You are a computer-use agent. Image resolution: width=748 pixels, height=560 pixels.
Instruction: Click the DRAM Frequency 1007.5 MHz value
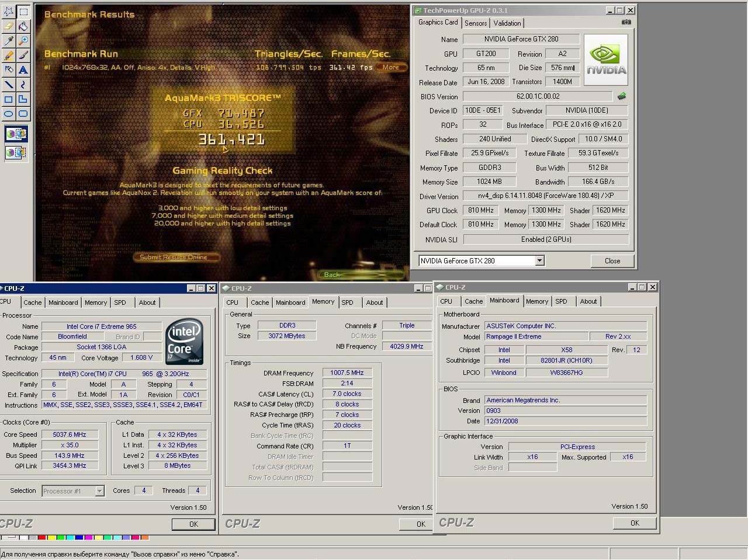(x=347, y=373)
